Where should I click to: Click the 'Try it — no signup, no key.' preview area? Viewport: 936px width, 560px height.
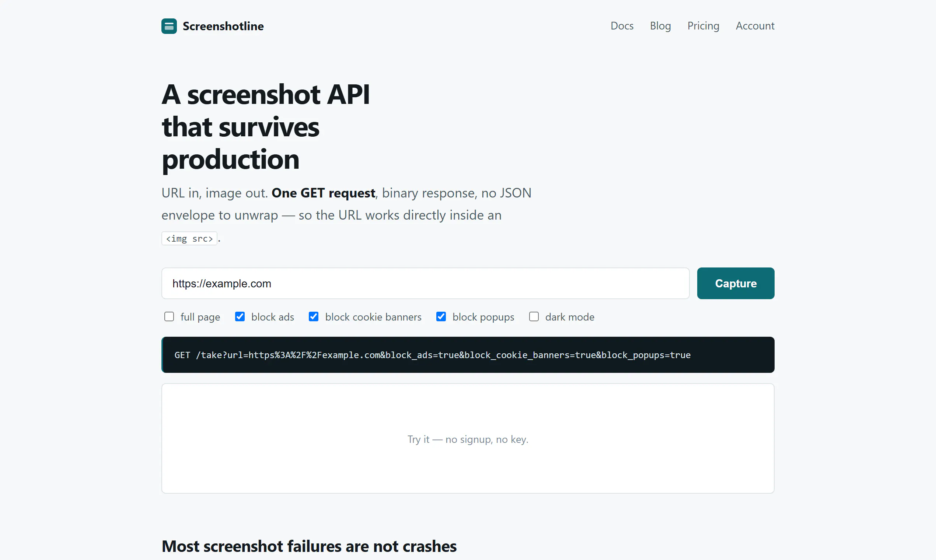468,438
